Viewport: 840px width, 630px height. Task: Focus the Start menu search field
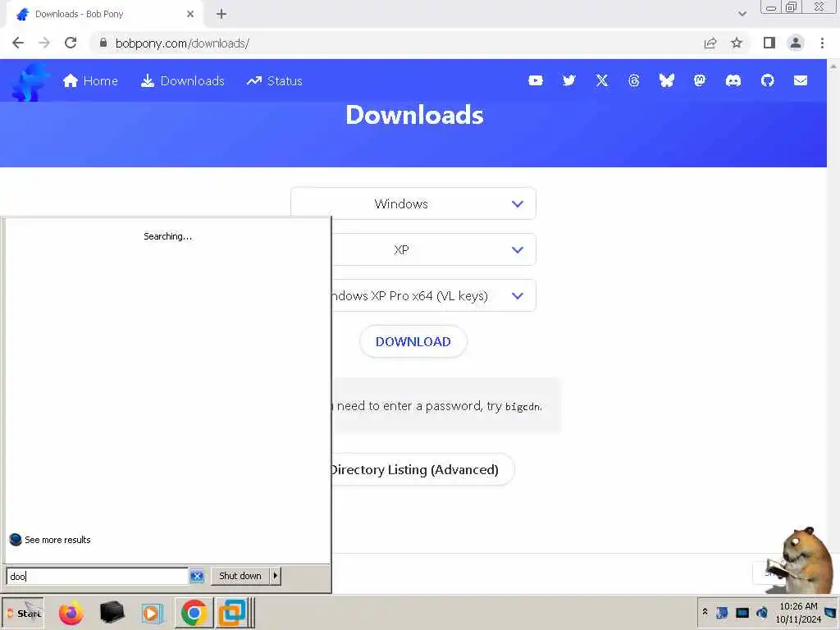coord(98,577)
